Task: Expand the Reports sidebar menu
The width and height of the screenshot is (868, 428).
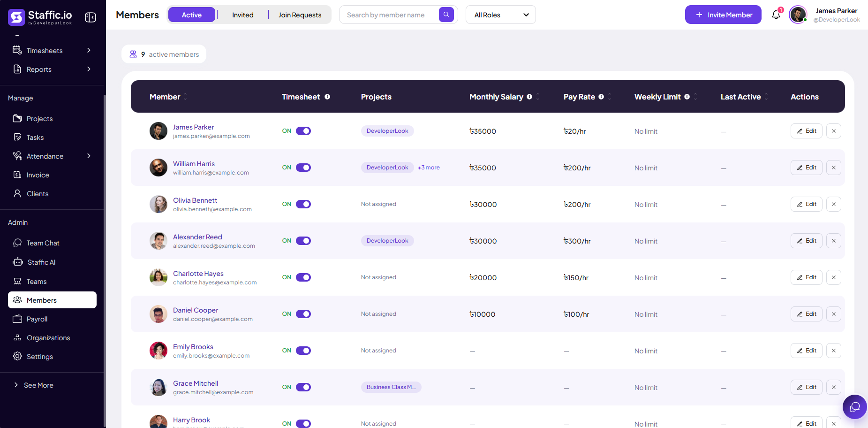Action: point(52,69)
